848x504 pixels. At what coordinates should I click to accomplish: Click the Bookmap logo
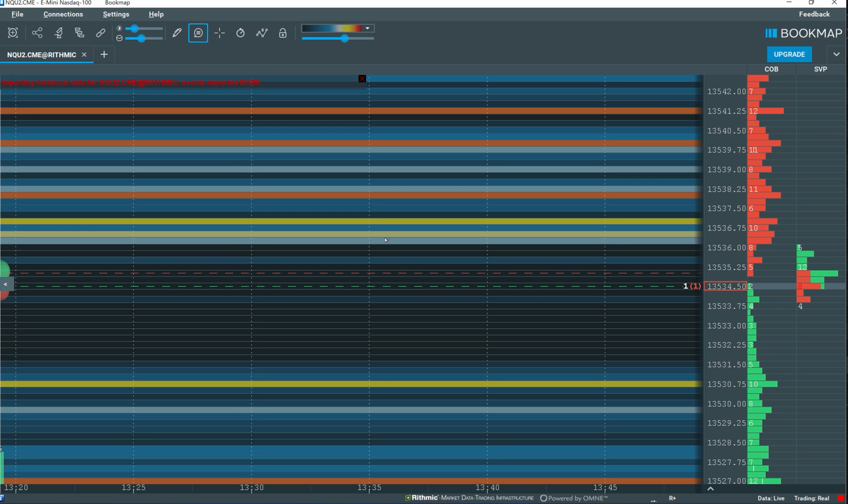[x=803, y=34]
